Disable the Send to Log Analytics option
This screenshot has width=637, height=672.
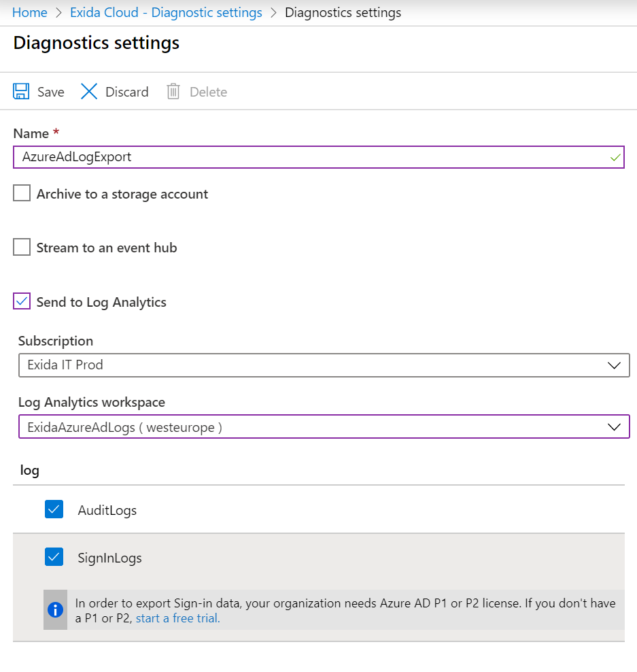[21, 301]
